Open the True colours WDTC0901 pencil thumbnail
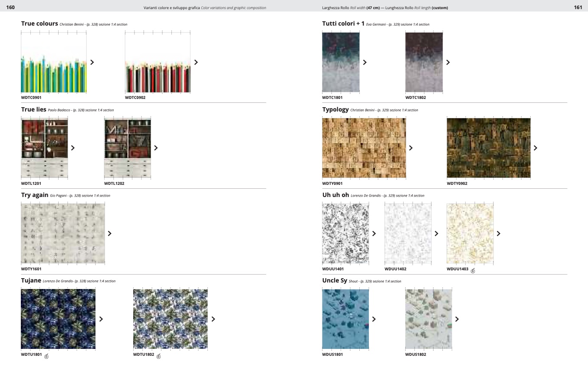 coord(54,62)
